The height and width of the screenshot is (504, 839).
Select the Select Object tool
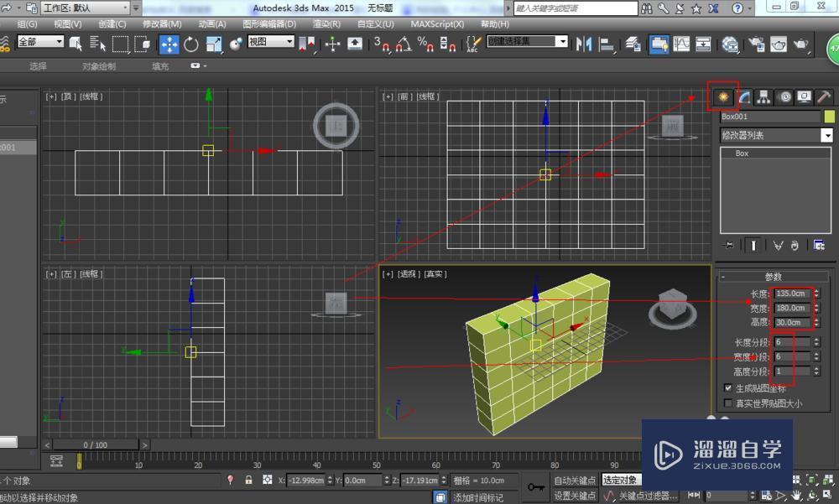[x=76, y=44]
